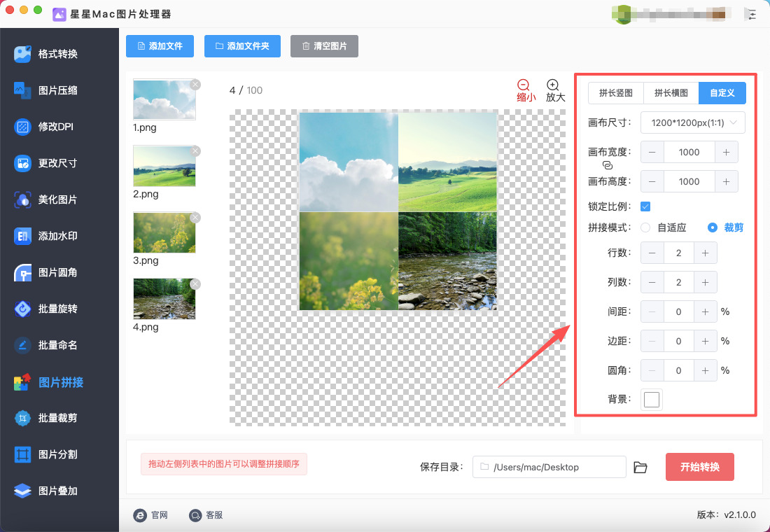Image resolution: width=770 pixels, height=532 pixels.
Task: Decrease 画布宽度 with minus button
Action: coord(652,153)
